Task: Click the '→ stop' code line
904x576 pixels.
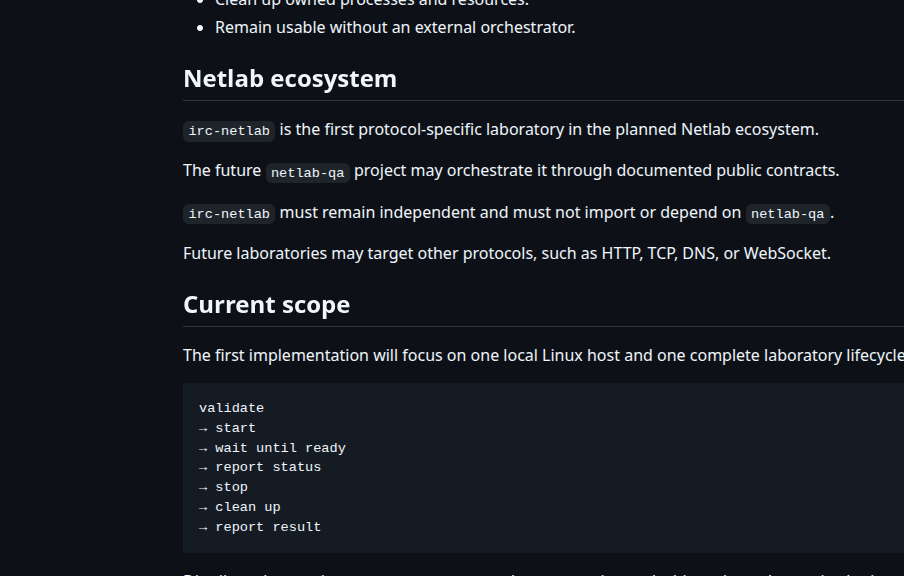Action: click(223, 487)
